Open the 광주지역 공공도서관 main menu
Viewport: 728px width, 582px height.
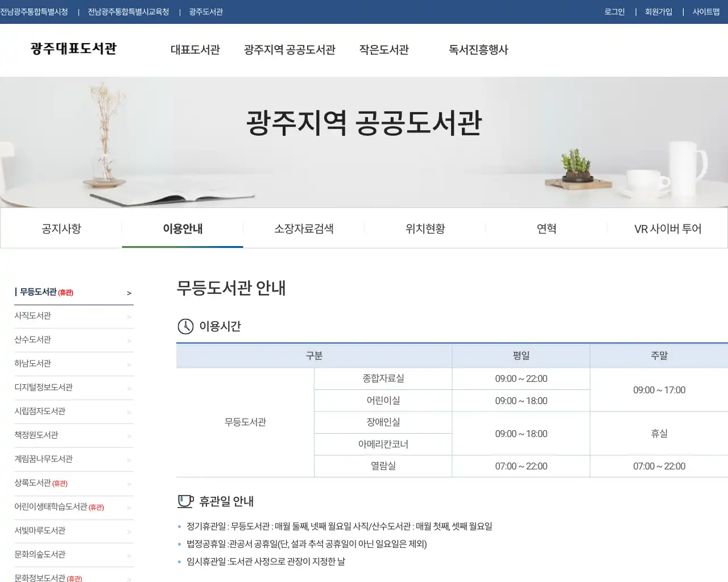pyautogui.click(x=289, y=50)
